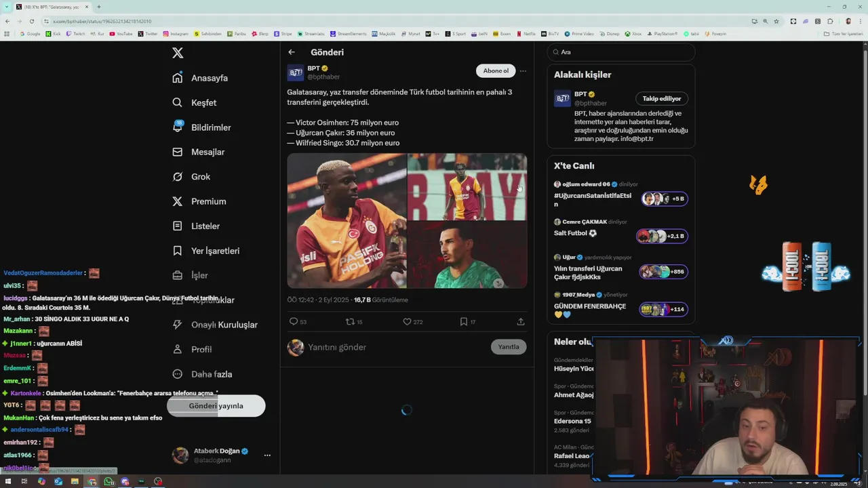868x488 pixels.
Task: Open @bpthaber handle in Alakalı kişiler
Action: click(x=591, y=103)
